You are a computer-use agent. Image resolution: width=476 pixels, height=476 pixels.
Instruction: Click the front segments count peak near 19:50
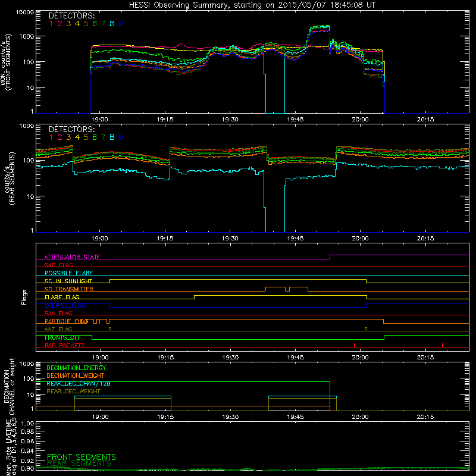[319, 29]
